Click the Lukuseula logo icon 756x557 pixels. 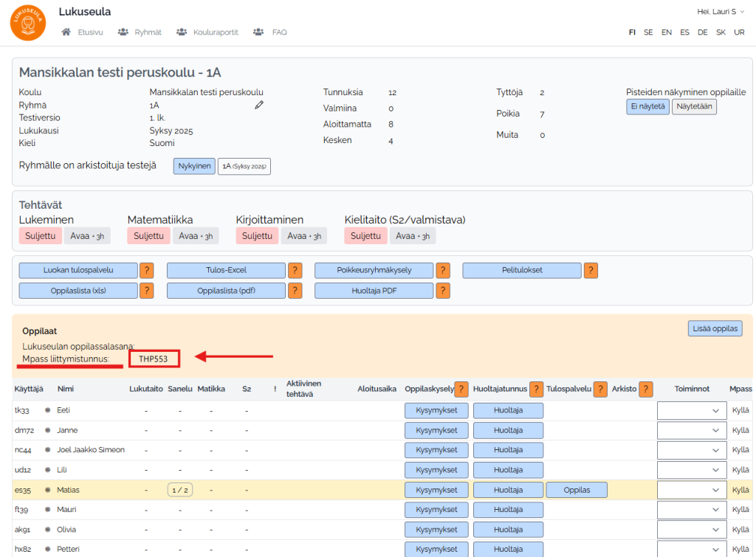coord(28,22)
